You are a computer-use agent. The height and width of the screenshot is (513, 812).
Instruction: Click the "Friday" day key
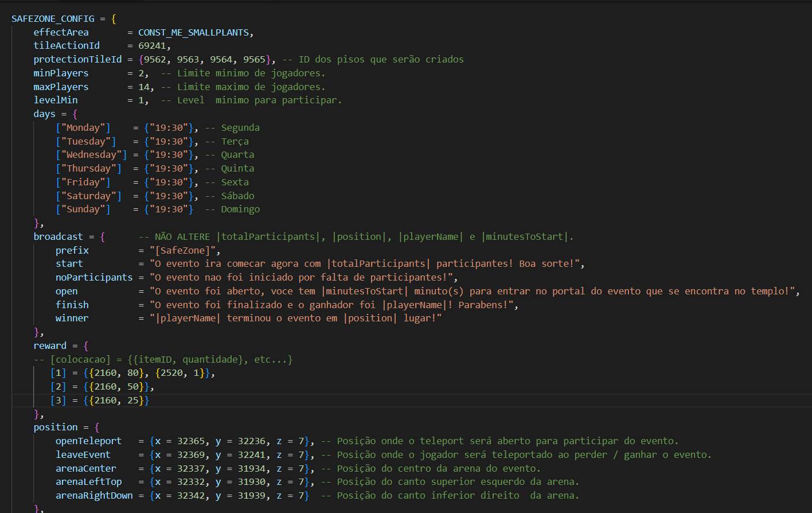tap(83, 182)
